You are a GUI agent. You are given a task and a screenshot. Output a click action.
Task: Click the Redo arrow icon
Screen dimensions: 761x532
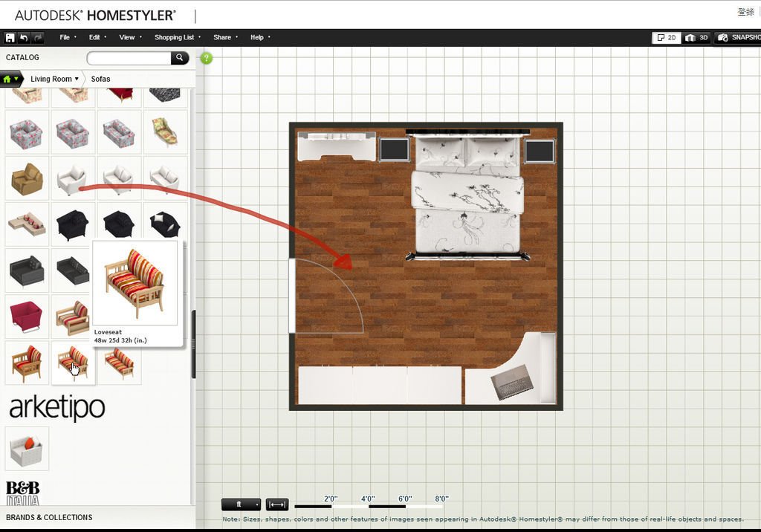tap(38, 37)
